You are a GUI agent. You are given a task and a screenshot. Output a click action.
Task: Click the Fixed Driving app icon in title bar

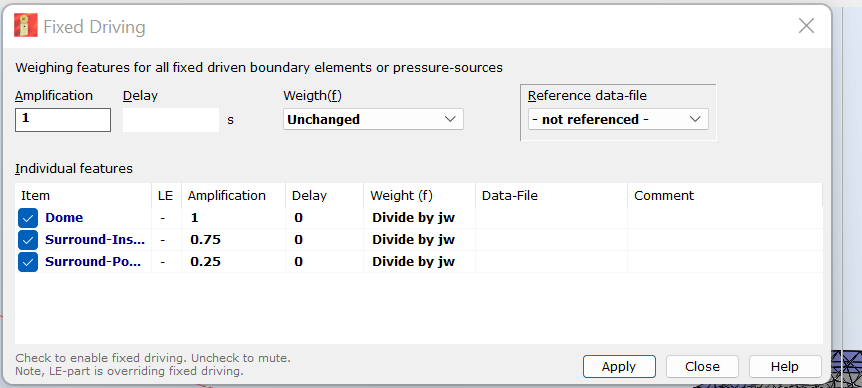(x=25, y=26)
